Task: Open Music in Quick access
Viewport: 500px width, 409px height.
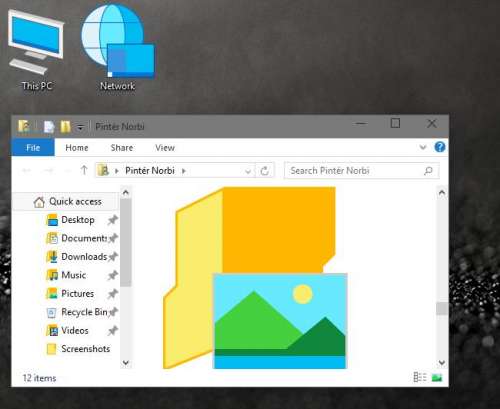Action: tap(67, 275)
